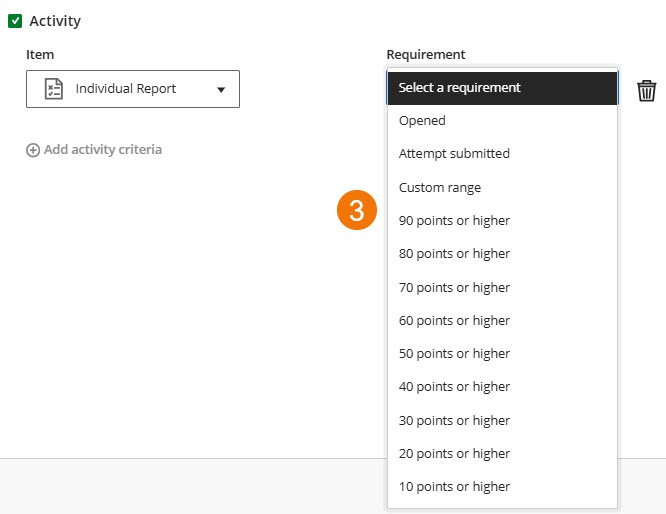Choose 40 points or higher
Image resolution: width=666 pixels, height=514 pixels.
click(454, 387)
